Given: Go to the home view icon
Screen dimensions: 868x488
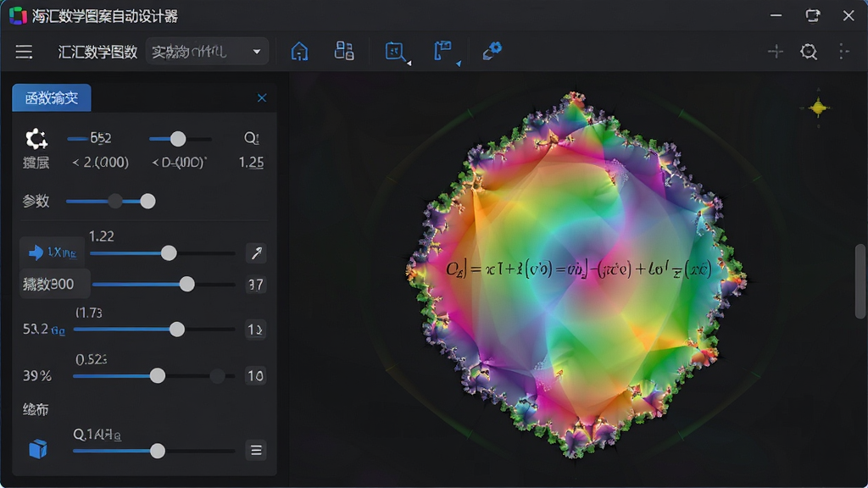Looking at the screenshot, I should (x=299, y=52).
